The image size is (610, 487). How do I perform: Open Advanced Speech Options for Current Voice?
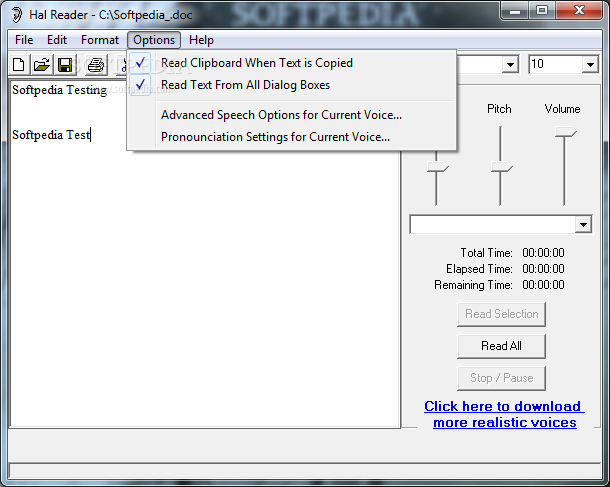(291, 115)
